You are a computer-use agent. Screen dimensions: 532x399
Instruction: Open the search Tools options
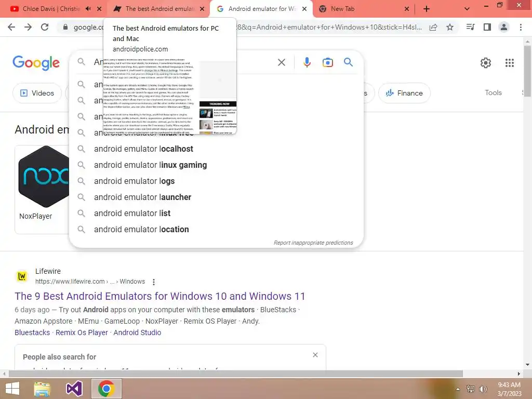point(493,92)
